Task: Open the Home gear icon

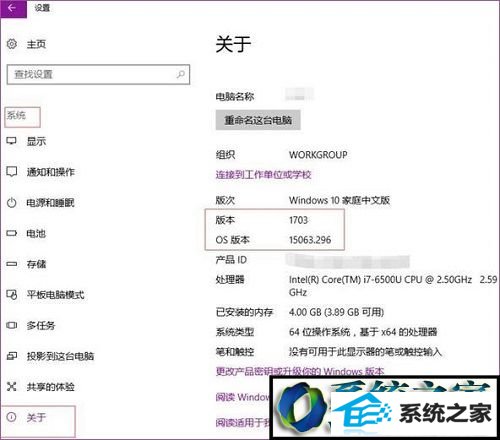Action: click(12, 44)
